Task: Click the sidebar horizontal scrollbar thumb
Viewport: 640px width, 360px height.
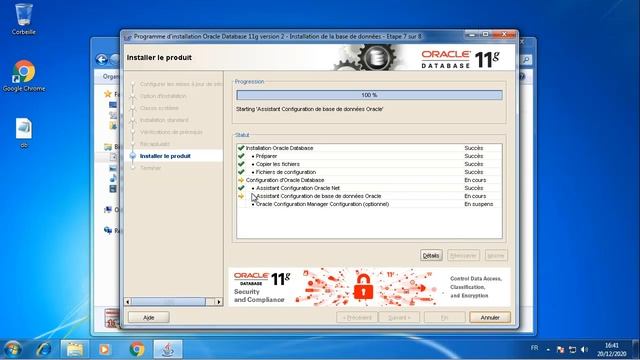Action: pos(169,302)
